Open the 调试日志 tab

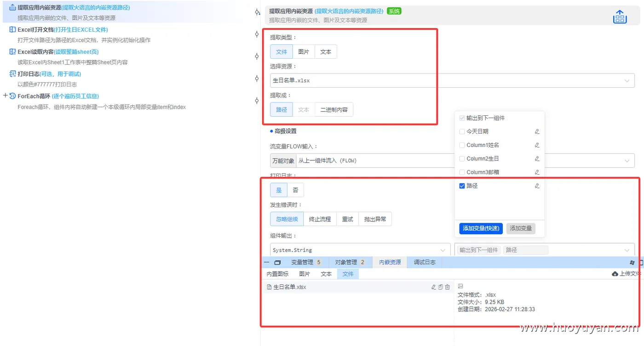pos(425,262)
